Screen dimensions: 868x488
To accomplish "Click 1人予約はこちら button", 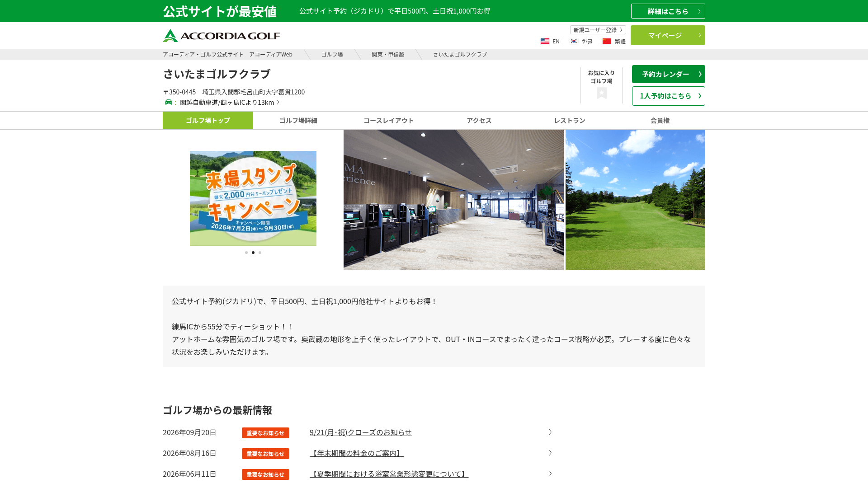I will pos(668,96).
